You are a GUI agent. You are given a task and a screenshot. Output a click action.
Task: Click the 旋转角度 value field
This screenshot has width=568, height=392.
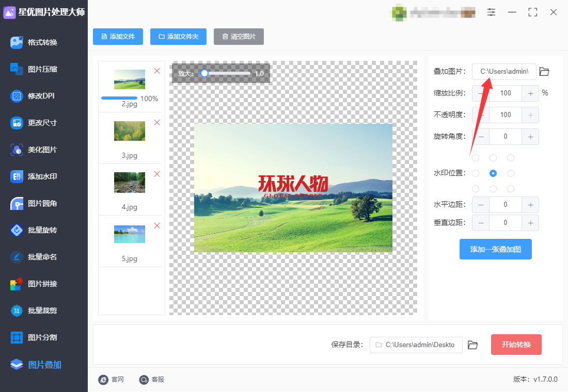(x=506, y=137)
